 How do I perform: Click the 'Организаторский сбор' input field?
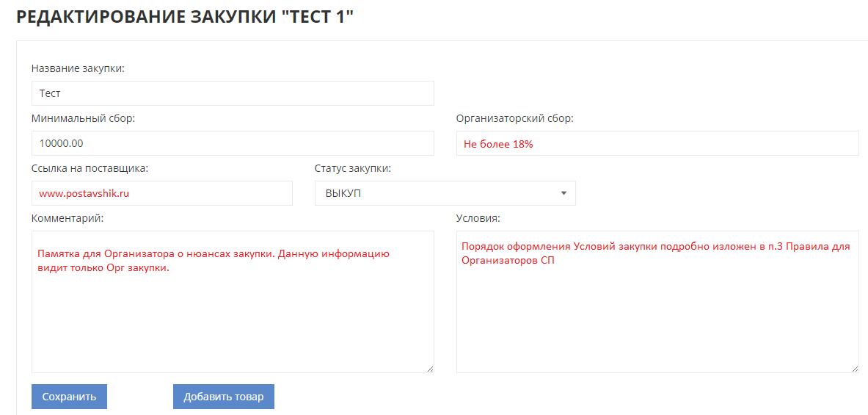tap(657, 143)
